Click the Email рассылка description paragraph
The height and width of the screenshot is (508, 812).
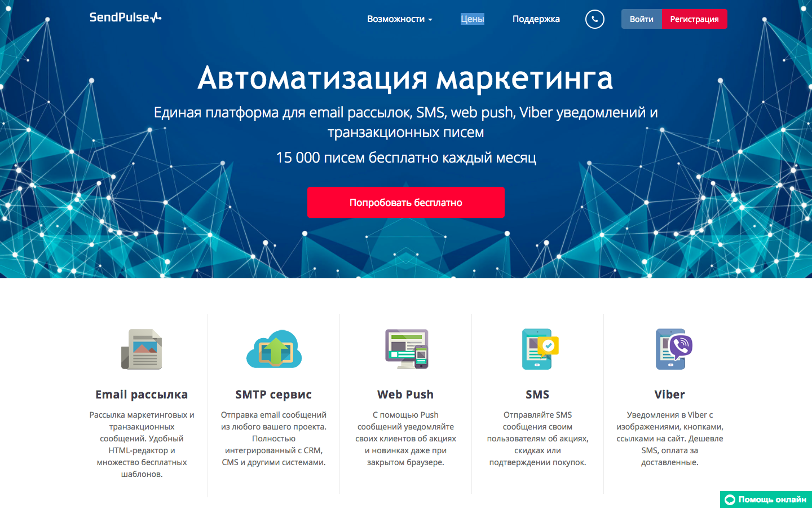pyautogui.click(x=142, y=444)
